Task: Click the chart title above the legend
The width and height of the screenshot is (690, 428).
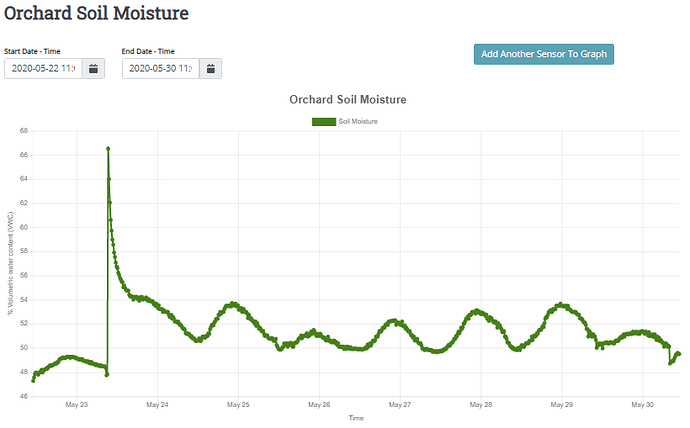Action: (x=347, y=100)
